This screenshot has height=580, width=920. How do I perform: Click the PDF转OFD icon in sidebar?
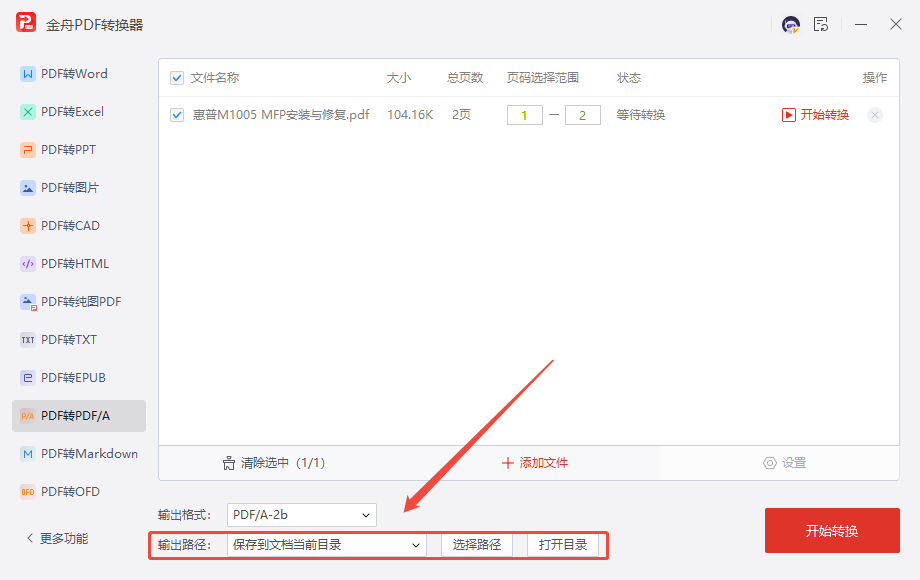tap(28, 492)
